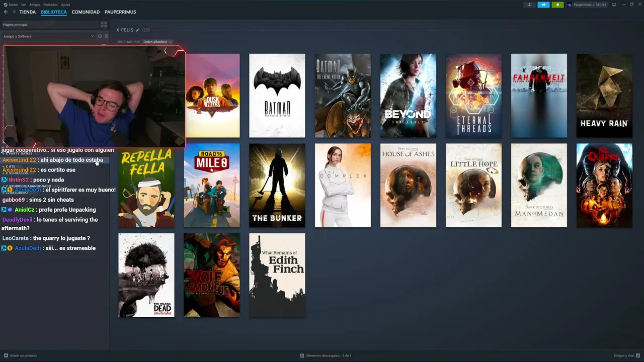Open Elementos descargados status text

click(x=329, y=355)
